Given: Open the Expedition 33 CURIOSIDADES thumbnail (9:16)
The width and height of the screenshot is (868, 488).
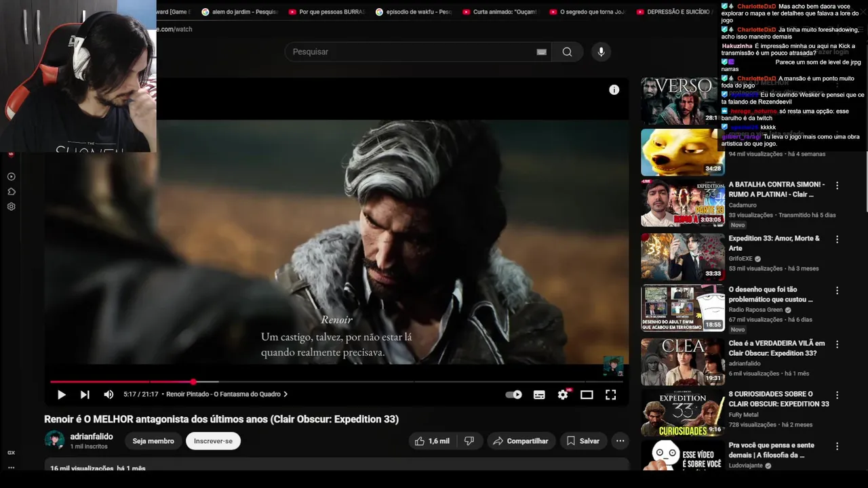Looking at the screenshot, I should pos(683,413).
